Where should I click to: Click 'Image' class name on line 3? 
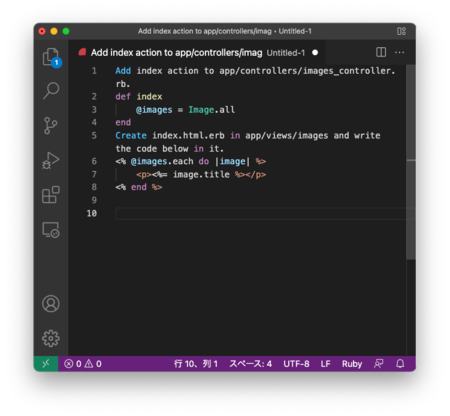(201, 110)
